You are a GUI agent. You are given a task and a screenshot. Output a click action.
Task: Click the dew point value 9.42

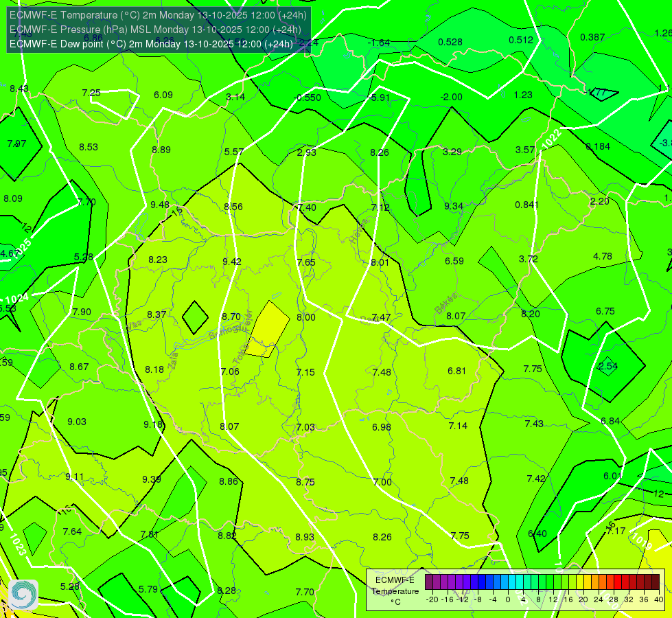232,262
